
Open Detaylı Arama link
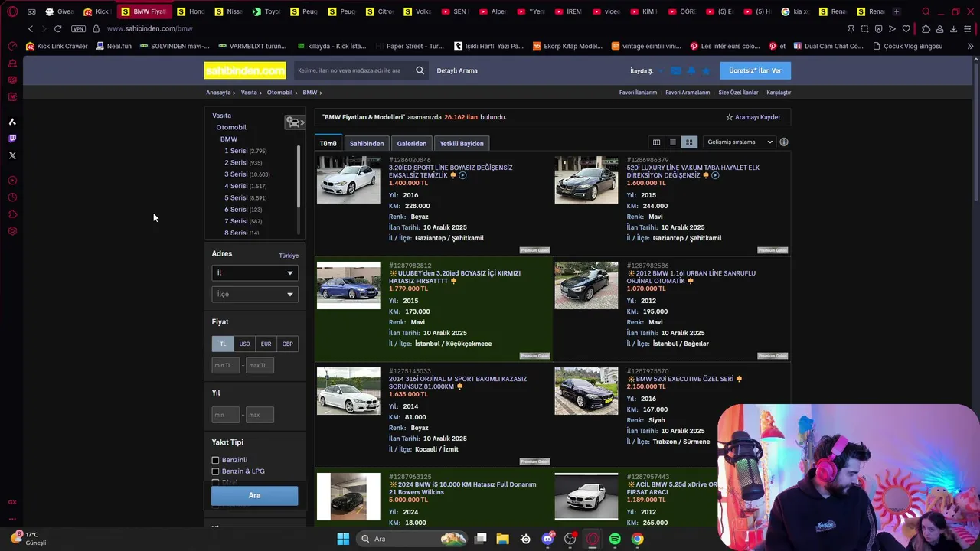pos(457,70)
